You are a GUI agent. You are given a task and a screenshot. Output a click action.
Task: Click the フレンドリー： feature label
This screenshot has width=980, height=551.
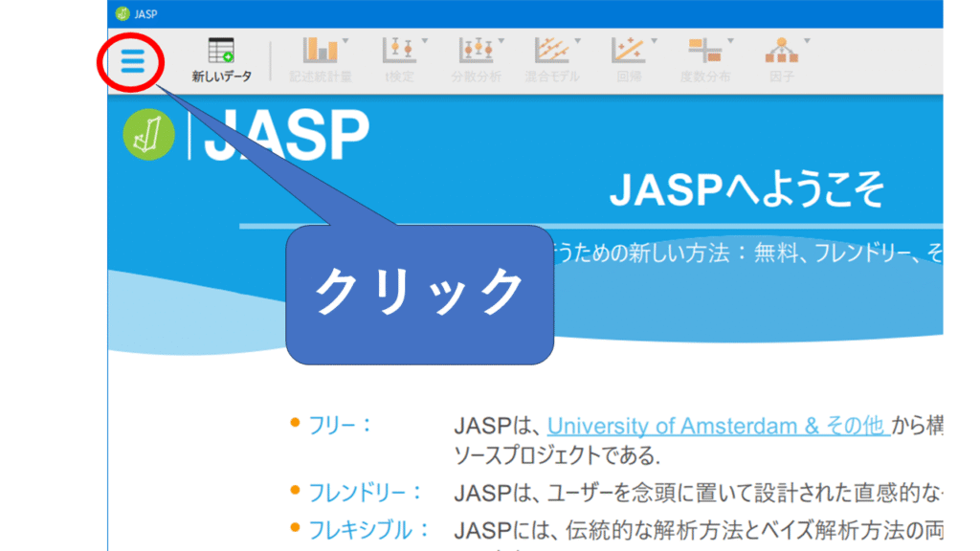pyautogui.click(x=366, y=493)
